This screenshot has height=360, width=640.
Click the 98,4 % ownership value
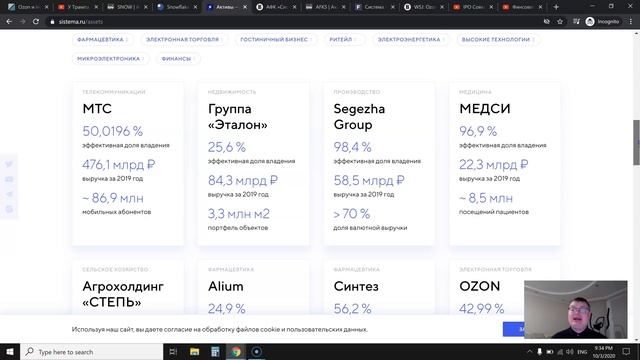352,147
